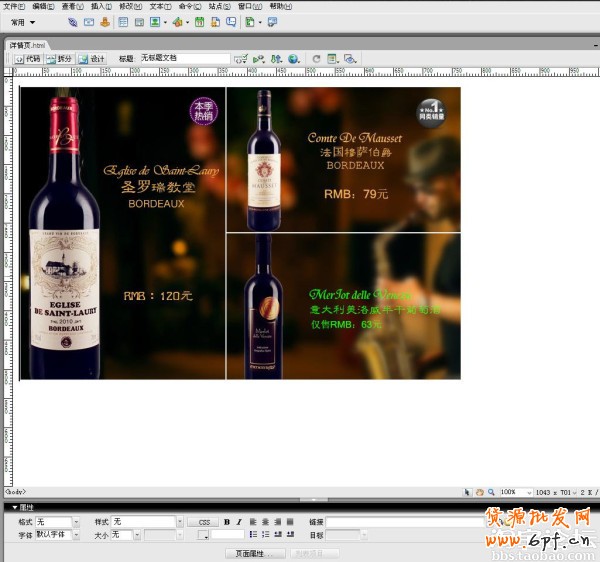Select the <body> tag in tag selector
Screen dimensions: 600x562
[x=16, y=492]
